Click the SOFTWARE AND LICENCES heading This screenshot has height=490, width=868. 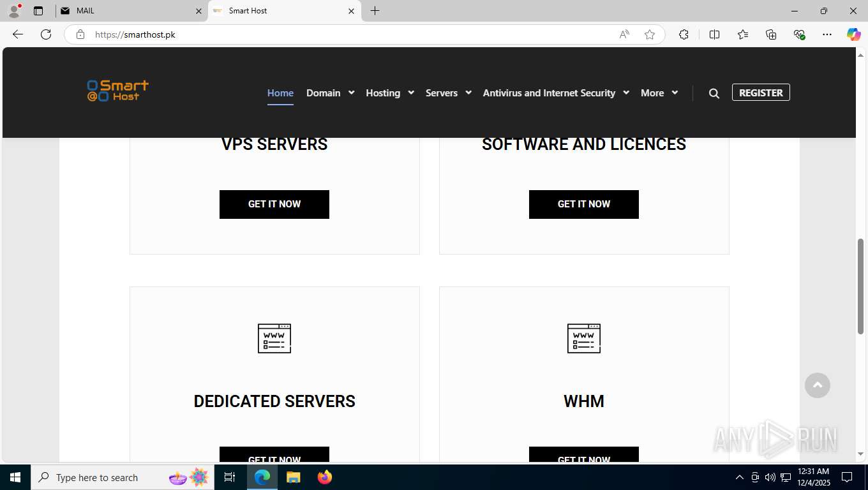pos(584,144)
